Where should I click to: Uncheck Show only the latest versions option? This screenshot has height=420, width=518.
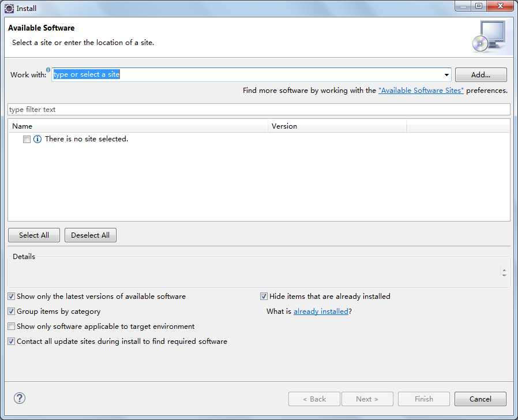tap(11, 297)
